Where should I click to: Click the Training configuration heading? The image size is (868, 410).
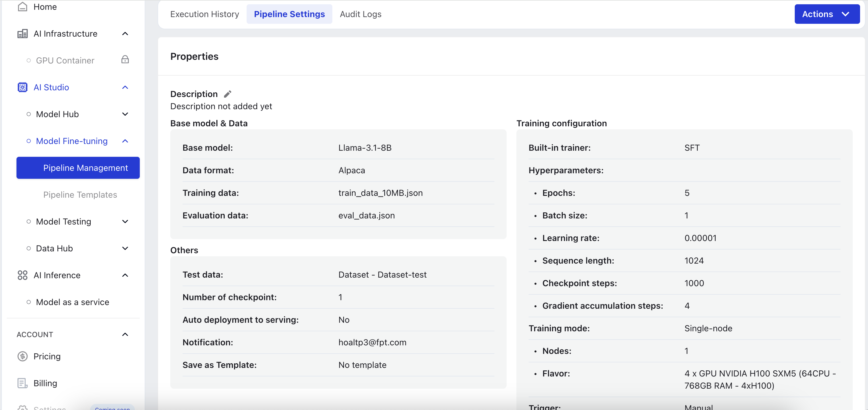click(x=562, y=124)
